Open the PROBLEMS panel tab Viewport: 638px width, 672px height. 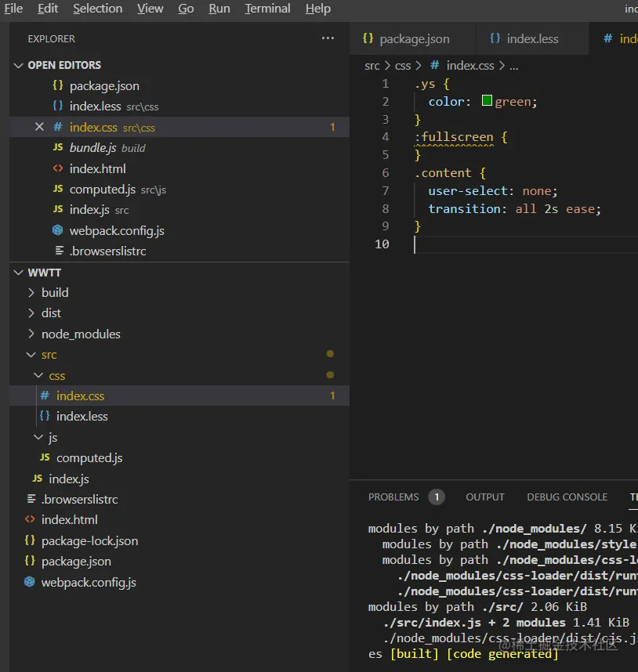(x=393, y=497)
